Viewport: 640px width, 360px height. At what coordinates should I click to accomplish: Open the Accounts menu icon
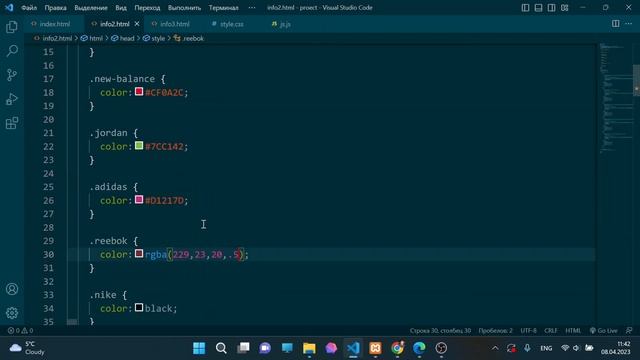pos(12,289)
